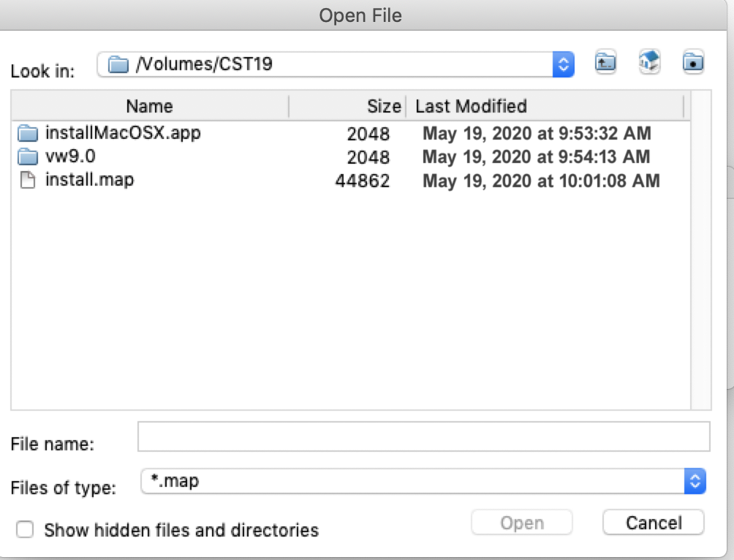The image size is (734, 560).
Task: Sort files by Last Modified column
Action: [545, 106]
